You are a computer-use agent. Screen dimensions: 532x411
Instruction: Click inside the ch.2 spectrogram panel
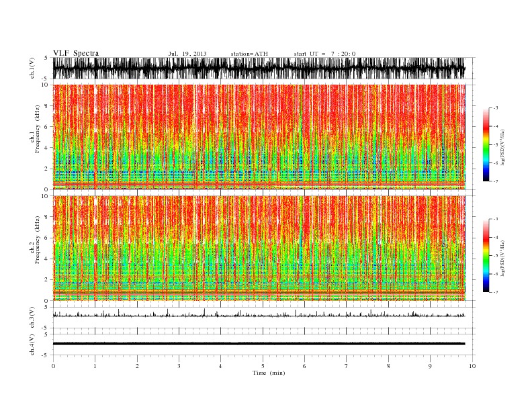tap(263, 248)
